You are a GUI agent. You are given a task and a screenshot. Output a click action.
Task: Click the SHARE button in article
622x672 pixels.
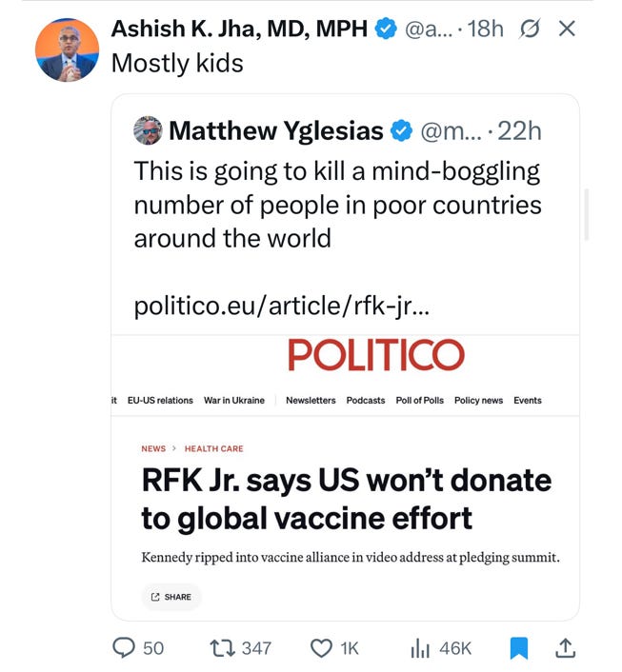(171, 597)
